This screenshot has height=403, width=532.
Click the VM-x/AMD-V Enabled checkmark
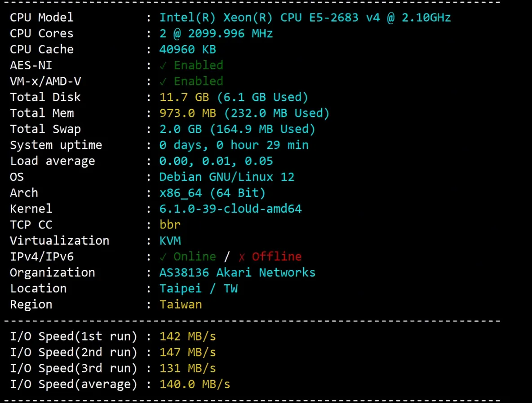point(163,81)
